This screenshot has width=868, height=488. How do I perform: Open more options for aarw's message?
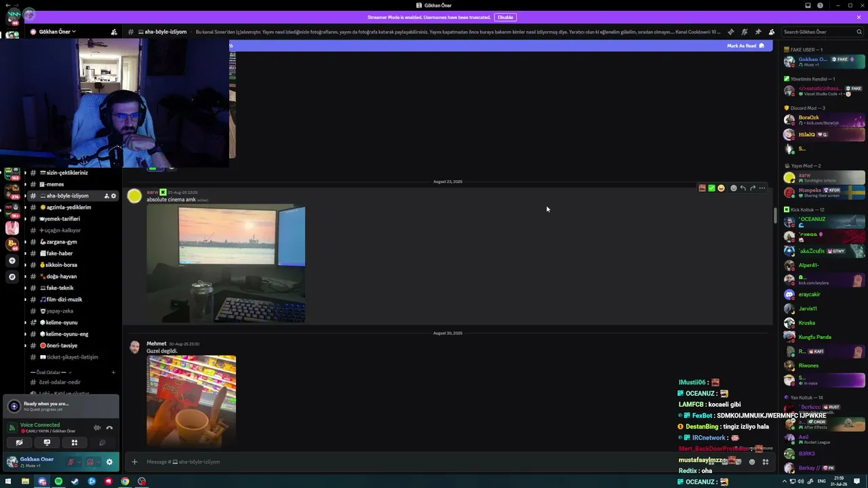click(762, 188)
